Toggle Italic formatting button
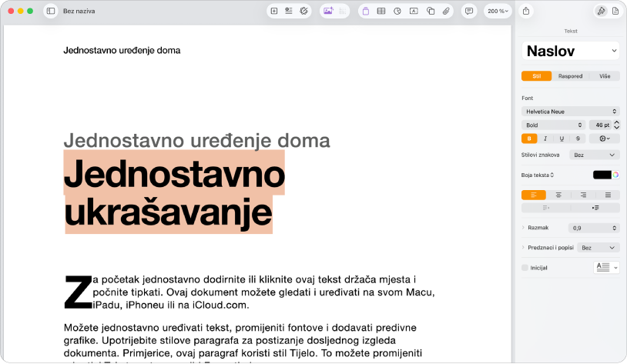Viewport: 627px width, 364px height. click(x=545, y=139)
